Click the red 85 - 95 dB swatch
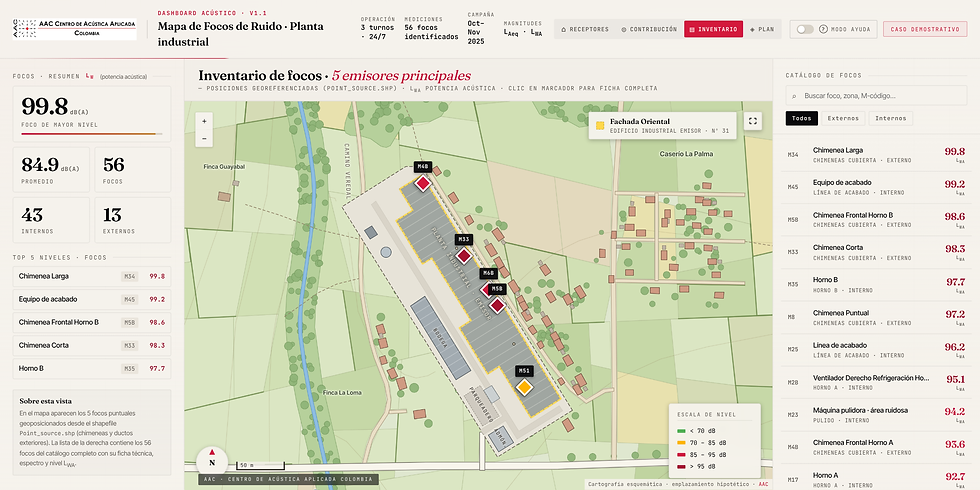980x490 pixels. pyautogui.click(x=681, y=454)
